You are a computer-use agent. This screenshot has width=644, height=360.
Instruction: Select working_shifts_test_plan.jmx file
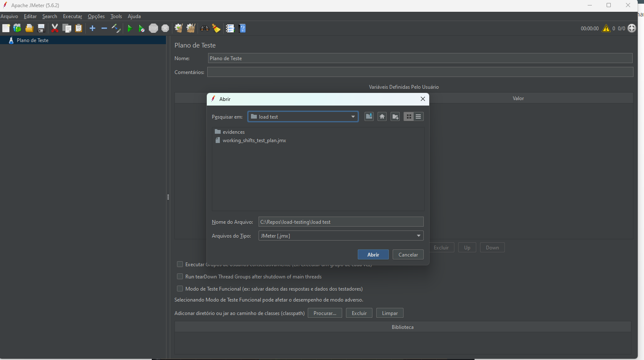pyautogui.click(x=250, y=140)
